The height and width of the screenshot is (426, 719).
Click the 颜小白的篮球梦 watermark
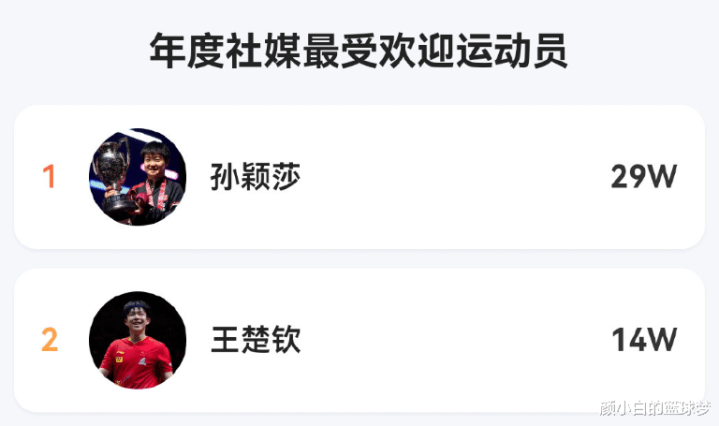coord(655,408)
